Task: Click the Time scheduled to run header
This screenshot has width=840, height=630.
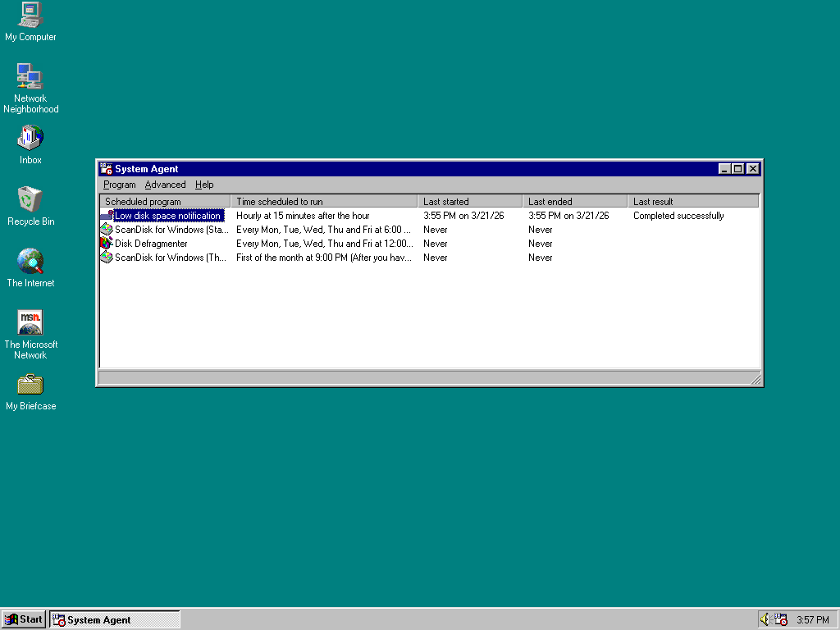Action: point(324,201)
